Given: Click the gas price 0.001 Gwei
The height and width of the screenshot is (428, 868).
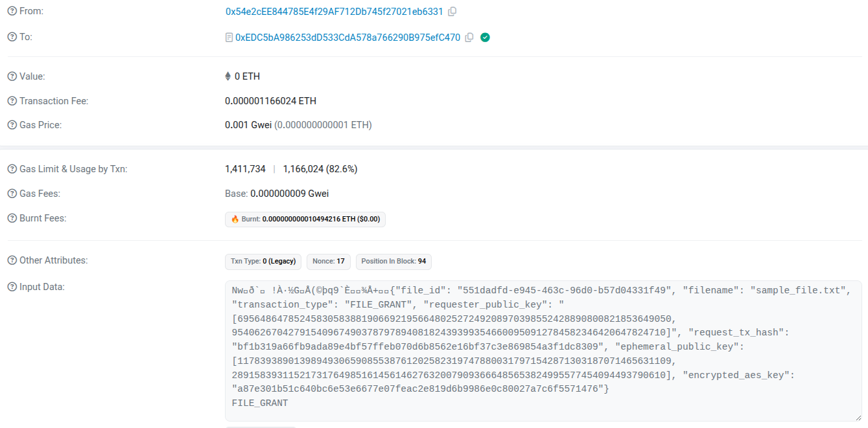Looking at the screenshot, I should 248,125.
